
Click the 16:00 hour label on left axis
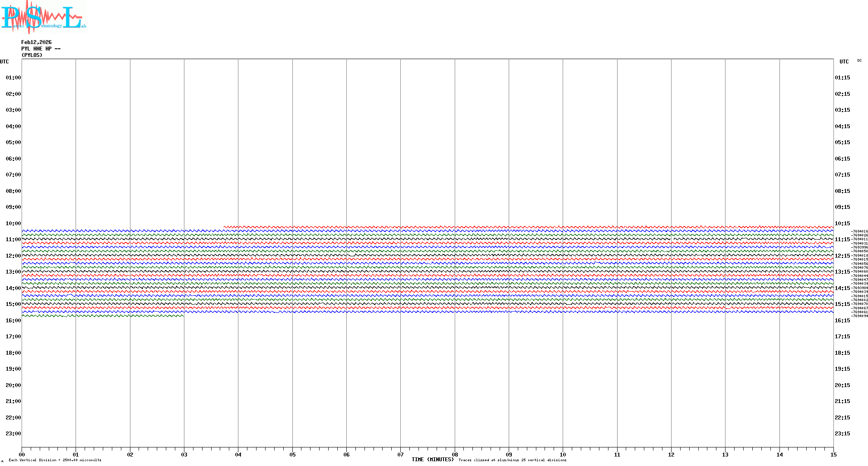click(13, 321)
